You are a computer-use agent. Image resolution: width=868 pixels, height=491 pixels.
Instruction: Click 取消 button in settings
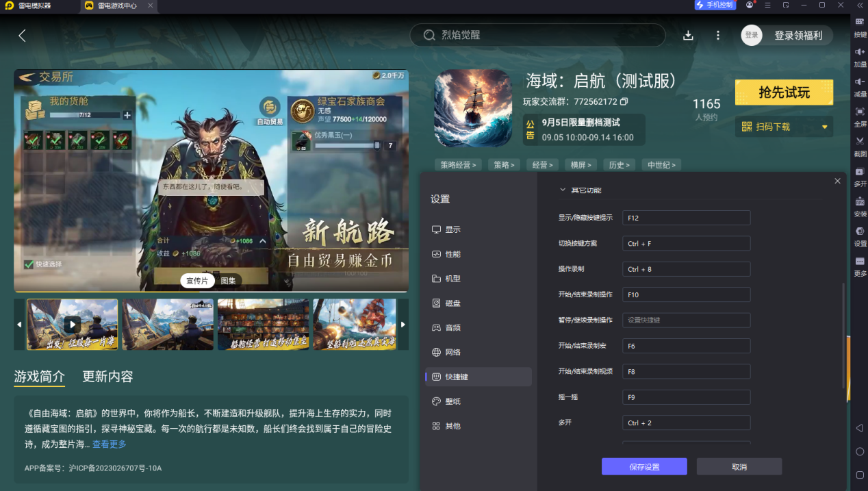pyautogui.click(x=739, y=466)
